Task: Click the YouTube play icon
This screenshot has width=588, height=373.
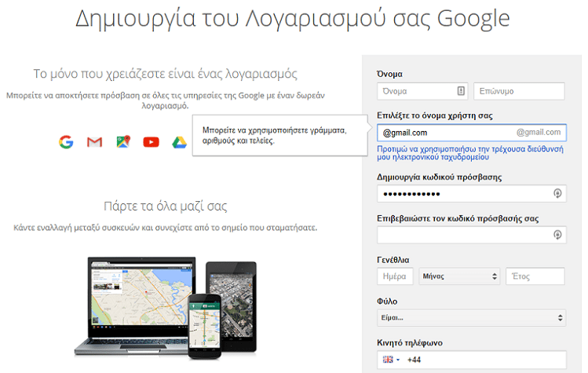Action: (x=152, y=142)
